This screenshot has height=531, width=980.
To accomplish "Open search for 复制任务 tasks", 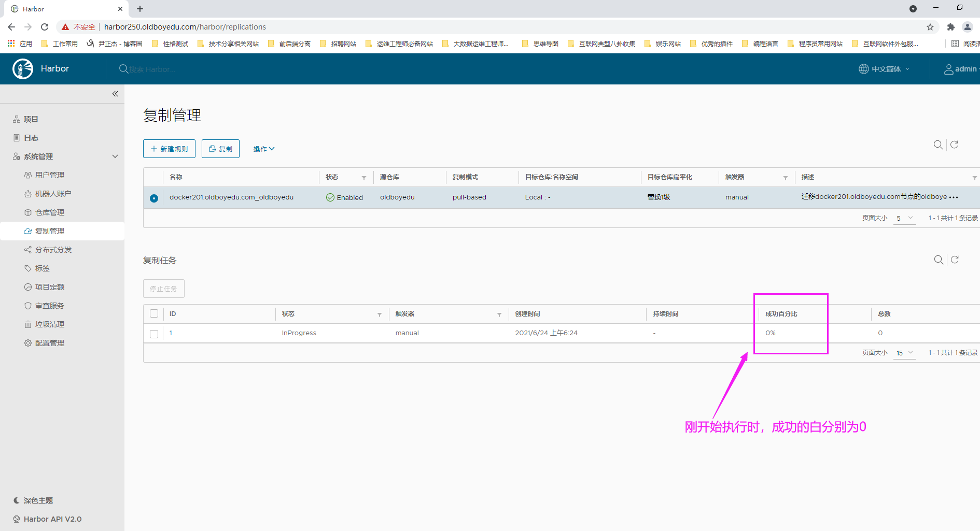I will click(x=939, y=260).
